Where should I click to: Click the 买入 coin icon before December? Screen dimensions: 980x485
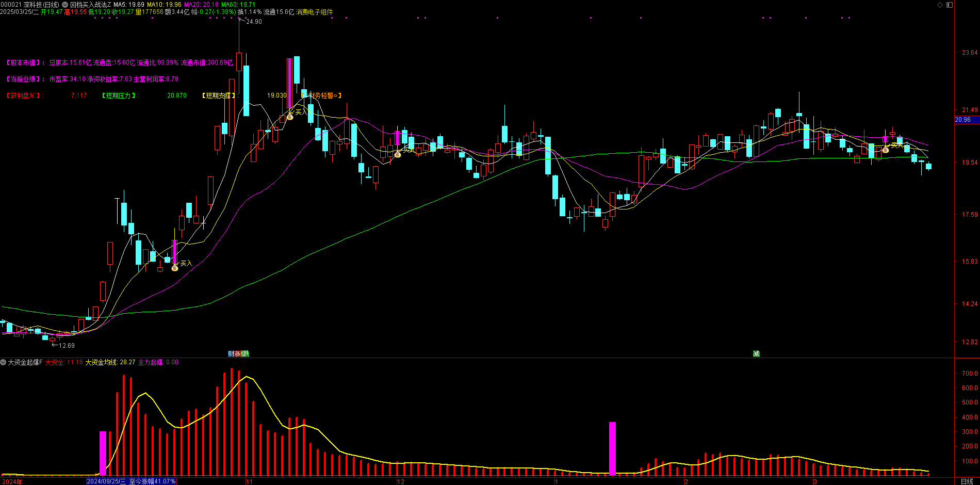pyautogui.click(x=397, y=154)
